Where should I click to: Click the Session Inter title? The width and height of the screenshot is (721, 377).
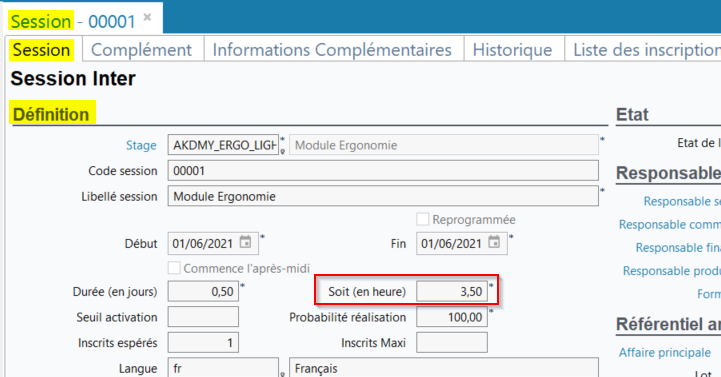click(x=73, y=78)
